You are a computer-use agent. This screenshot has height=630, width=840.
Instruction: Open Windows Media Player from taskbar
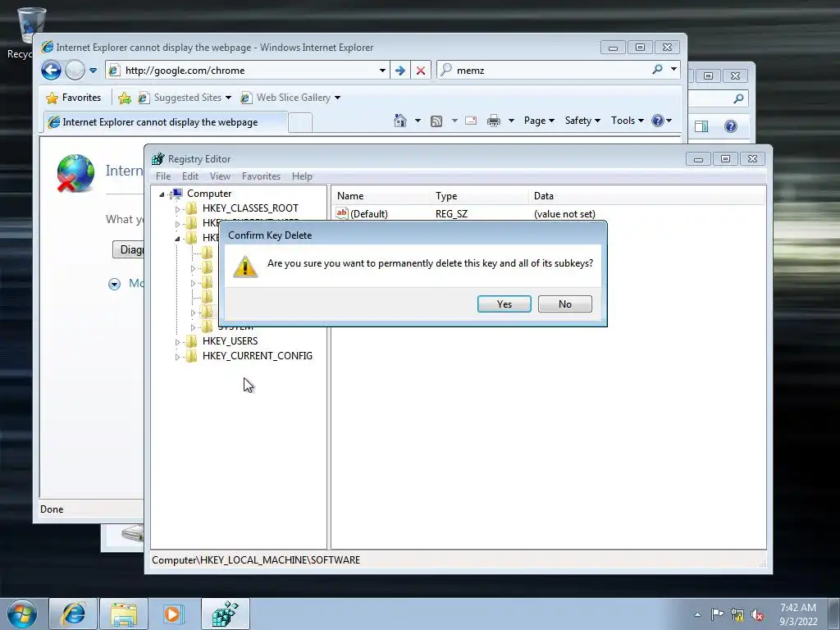click(173, 614)
